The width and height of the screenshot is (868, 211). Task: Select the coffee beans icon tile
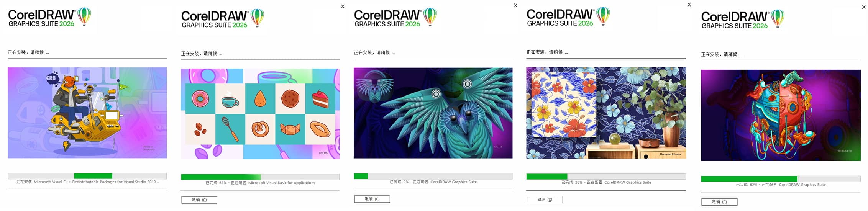click(200, 129)
